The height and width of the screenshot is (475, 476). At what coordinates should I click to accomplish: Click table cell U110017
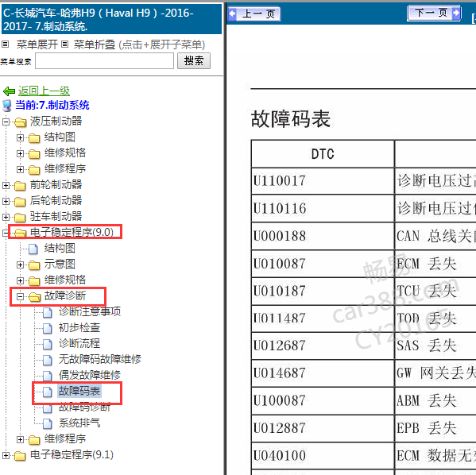pos(323,181)
